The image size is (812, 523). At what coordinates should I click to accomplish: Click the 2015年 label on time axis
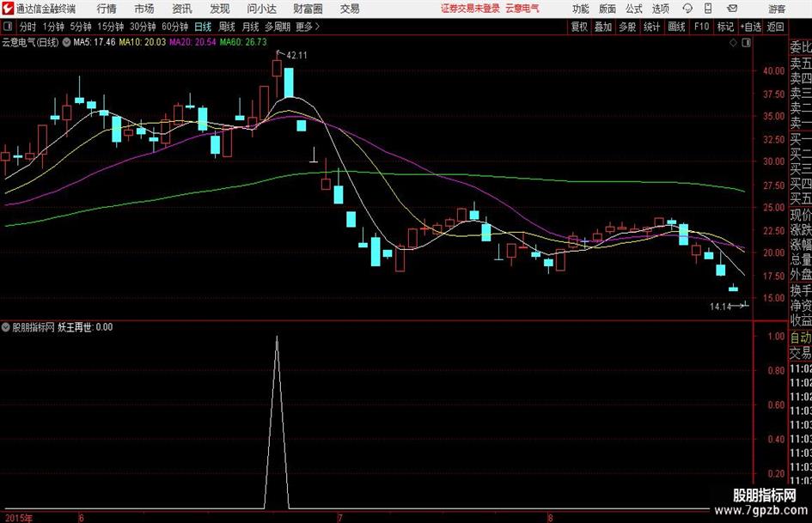19,518
